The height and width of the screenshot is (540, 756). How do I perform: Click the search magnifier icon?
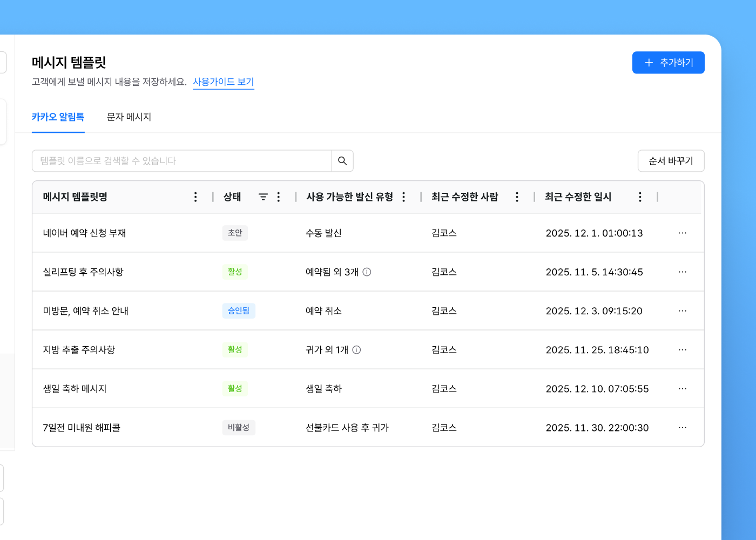tap(342, 161)
